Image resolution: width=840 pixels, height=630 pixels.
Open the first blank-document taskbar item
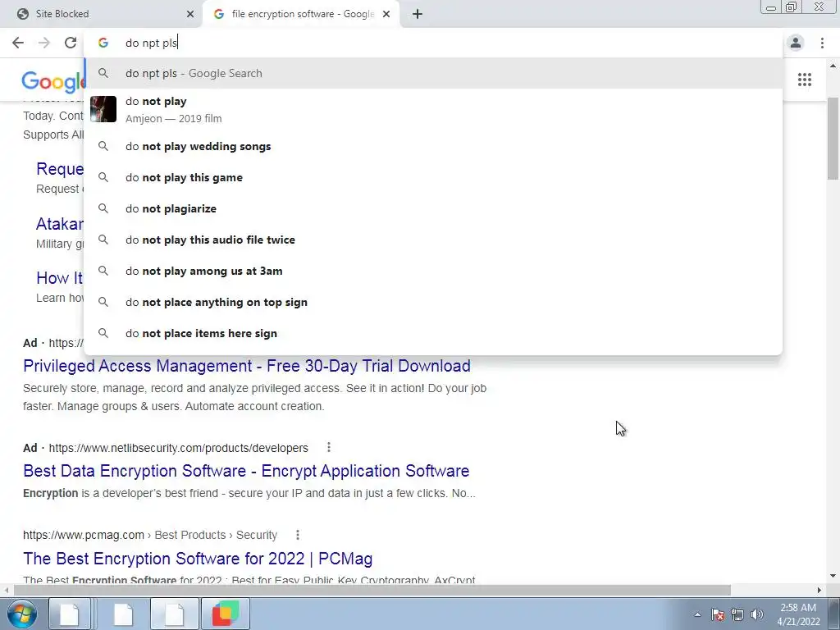tap(70, 614)
